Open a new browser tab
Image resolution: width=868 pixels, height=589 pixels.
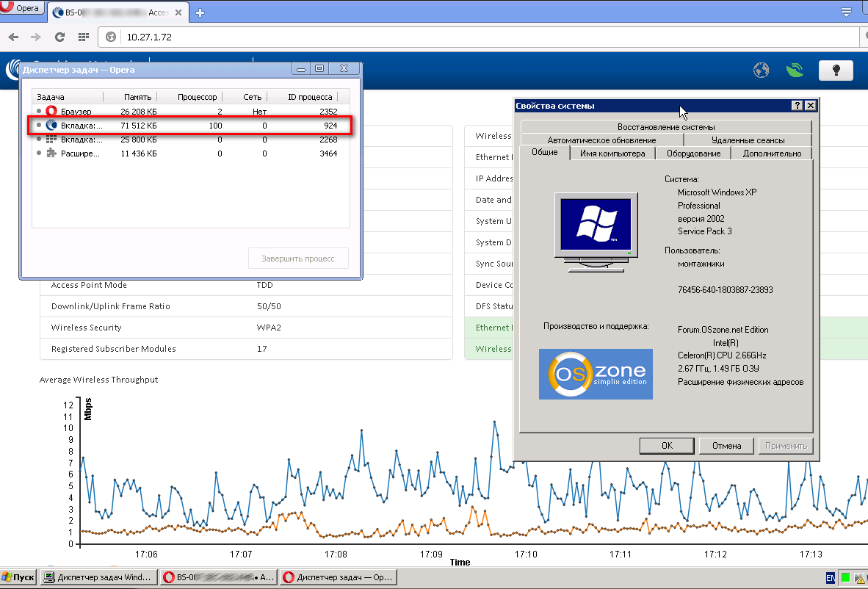[200, 12]
